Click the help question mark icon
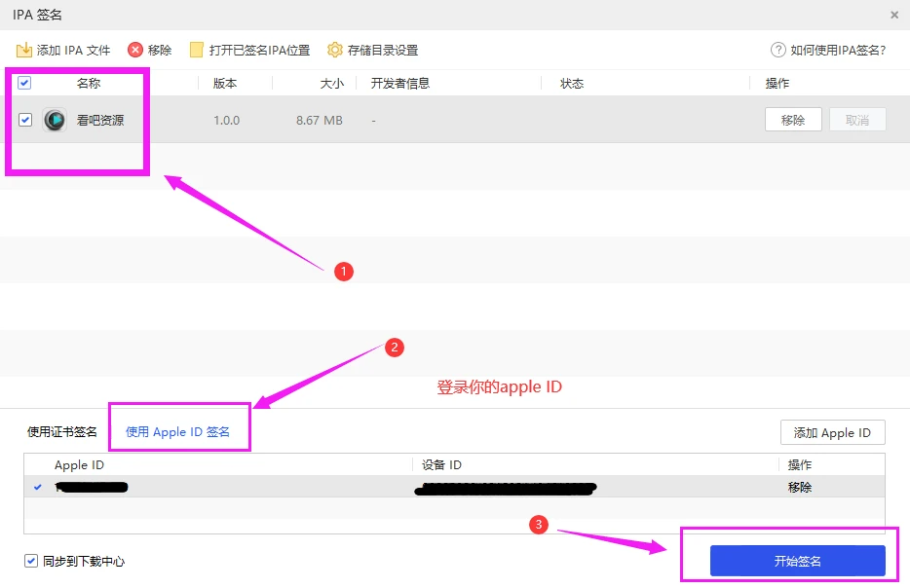The image size is (910, 588). click(x=777, y=50)
